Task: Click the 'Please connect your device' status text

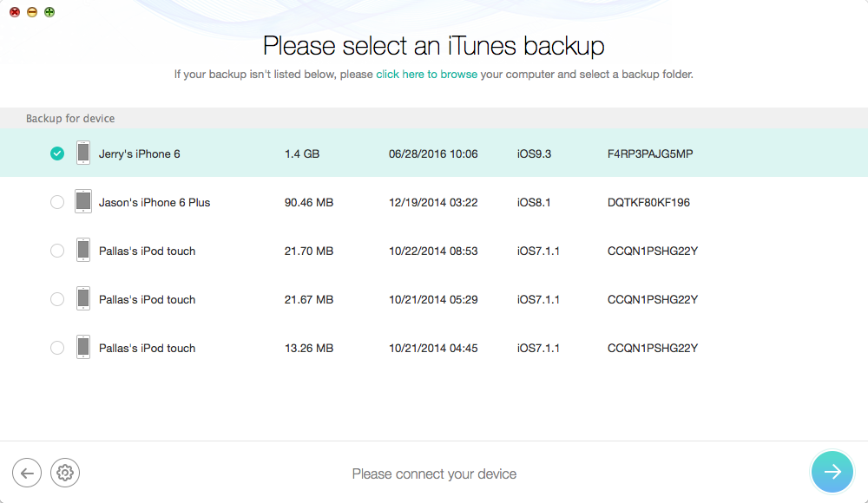Action: [x=434, y=474]
